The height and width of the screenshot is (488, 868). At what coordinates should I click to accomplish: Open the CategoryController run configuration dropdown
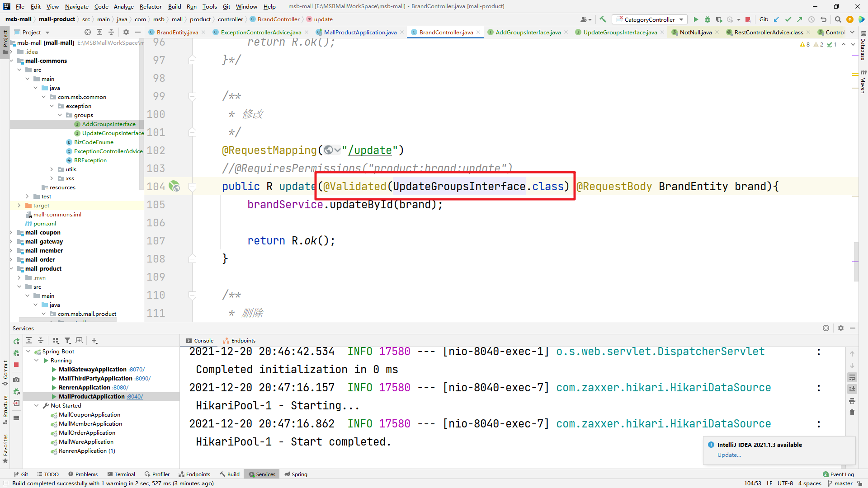click(650, 19)
